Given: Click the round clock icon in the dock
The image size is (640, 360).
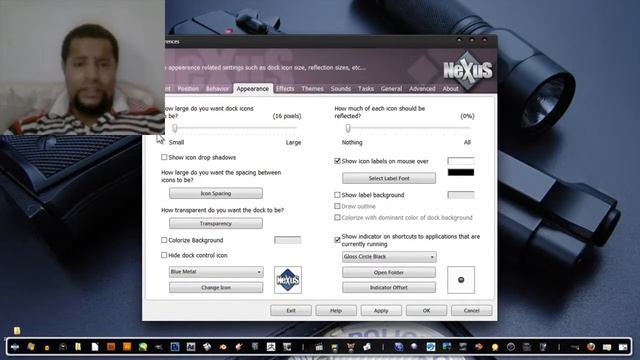Looking at the screenshot, I should (x=511, y=347).
